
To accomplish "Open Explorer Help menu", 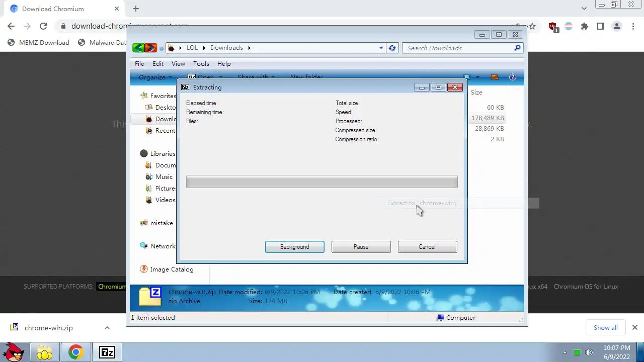I will coord(224,64).
